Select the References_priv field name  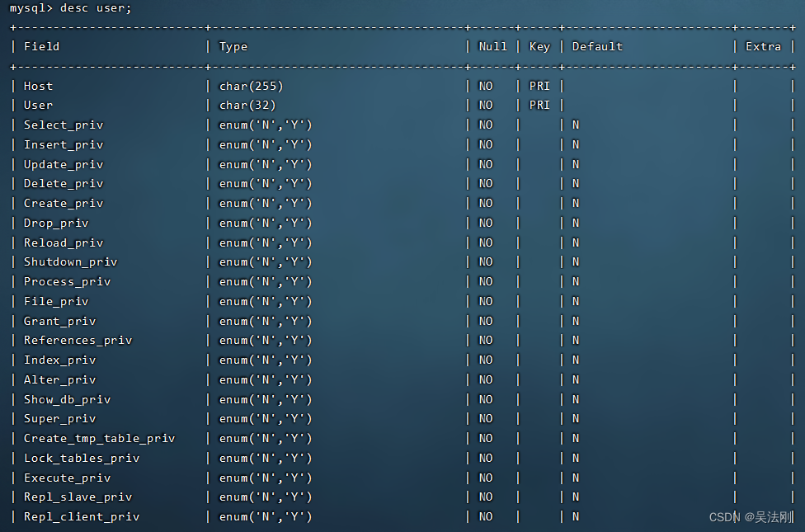click(x=78, y=341)
